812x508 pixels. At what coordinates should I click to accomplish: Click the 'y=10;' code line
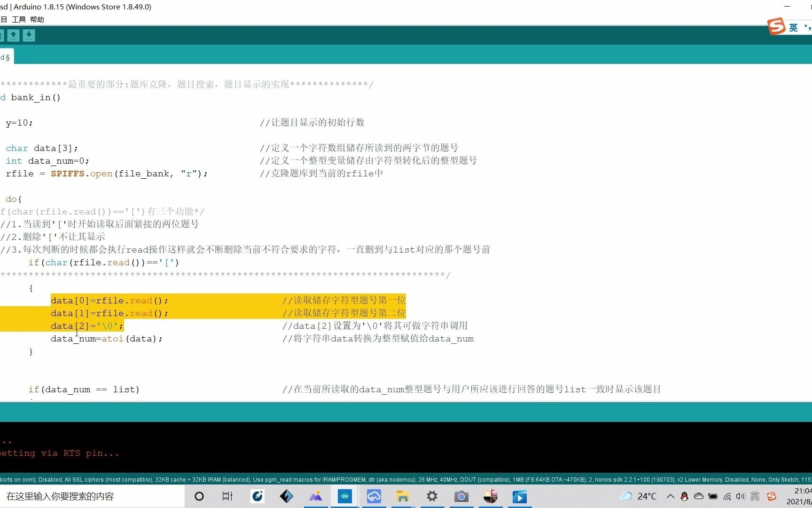[19, 123]
